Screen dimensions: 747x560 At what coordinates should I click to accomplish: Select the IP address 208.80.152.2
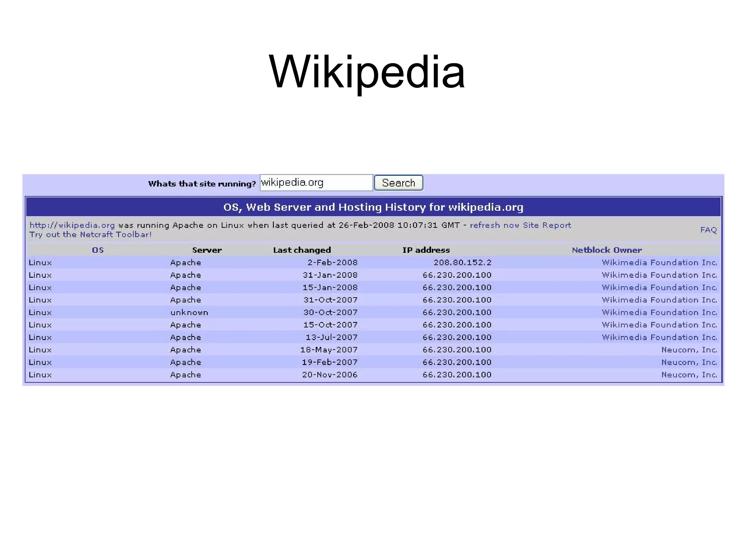[x=462, y=262]
